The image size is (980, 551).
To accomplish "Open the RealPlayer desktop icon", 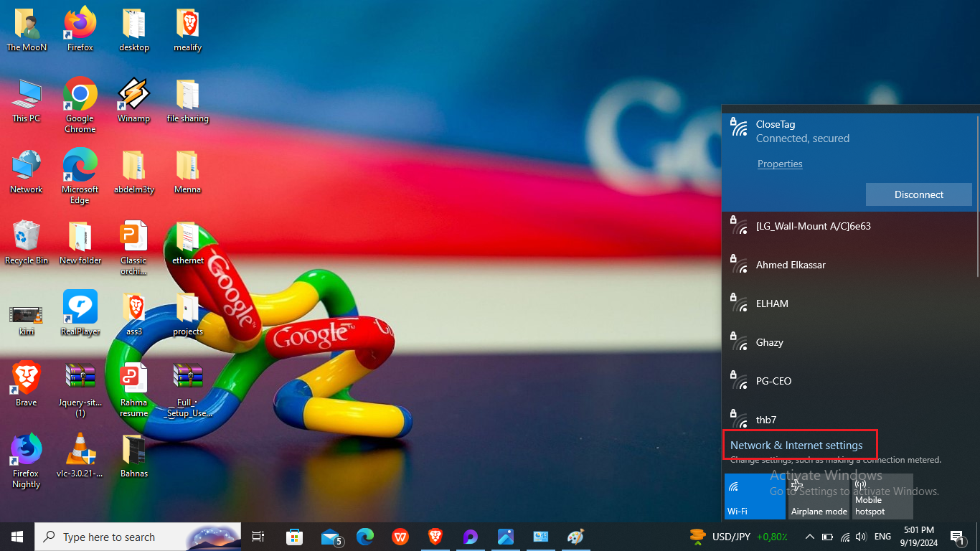I will tap(80, 314).
